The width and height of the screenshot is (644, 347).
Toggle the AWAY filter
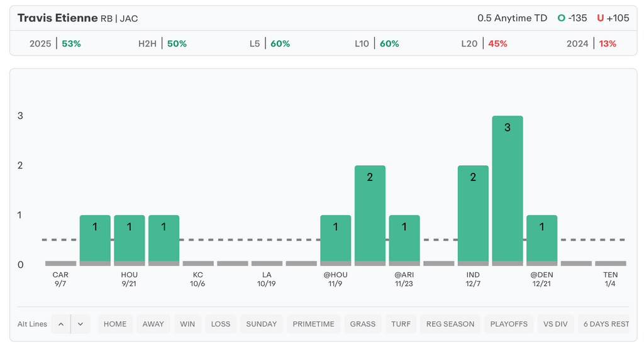pyautogui.click(x=153, y=324)
